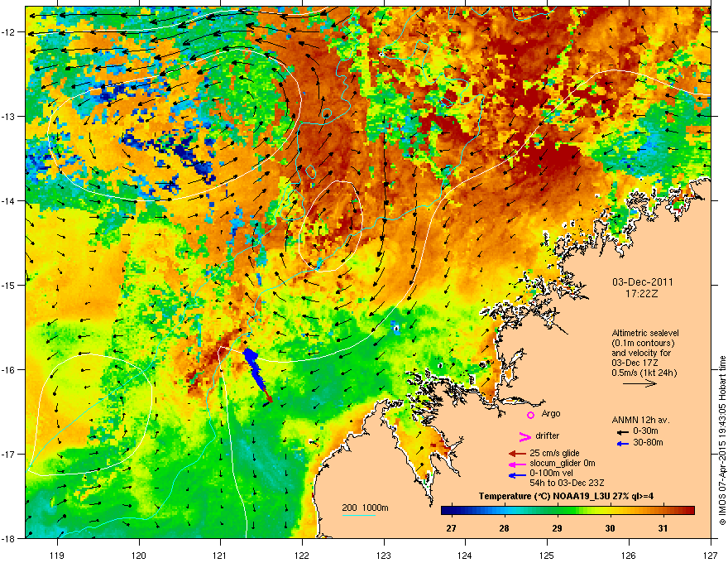The image size is (728, 563).
Task: Click the vertical IMOS copyright timestamp text
Action: 722,440
